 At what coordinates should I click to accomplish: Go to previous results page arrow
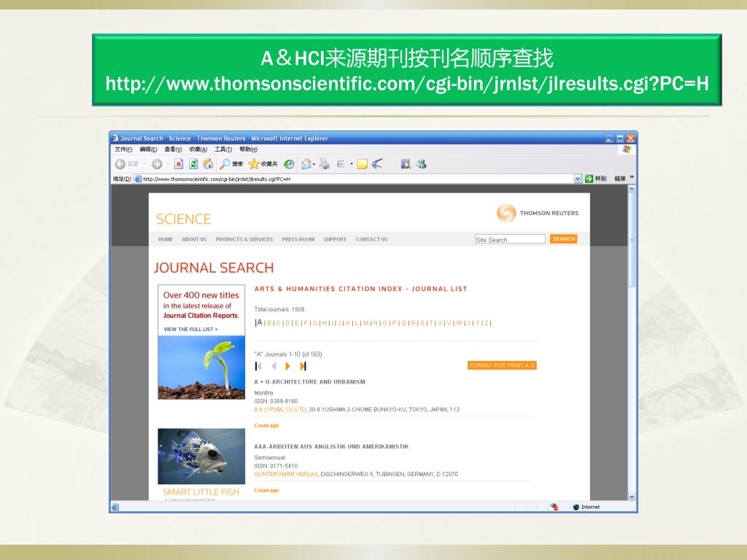[x=274, y=366]
